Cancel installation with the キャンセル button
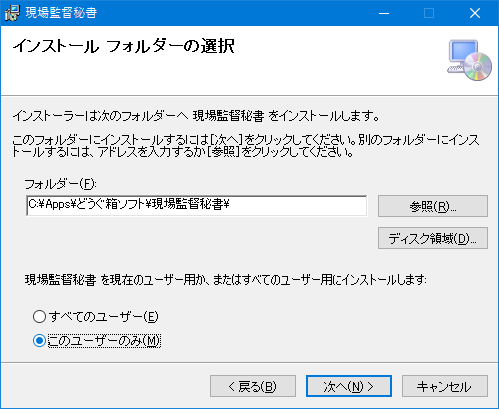The image size is (499, 409). (445, 386)
